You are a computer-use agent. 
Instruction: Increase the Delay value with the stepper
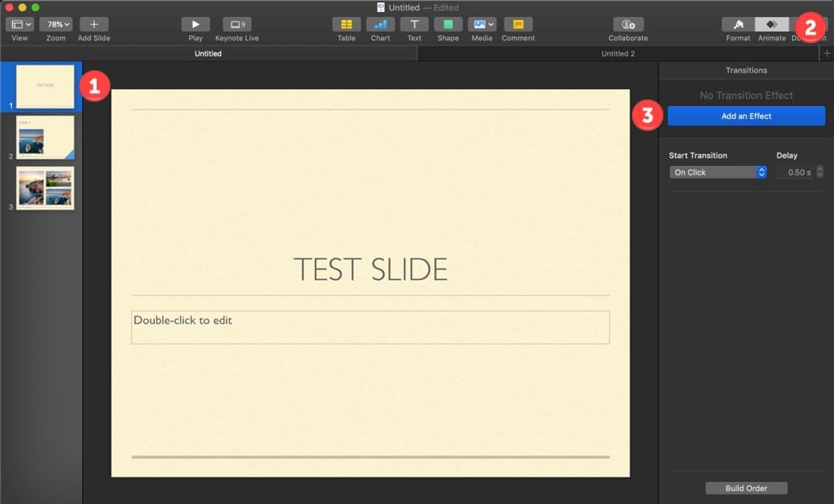(820, 169)
